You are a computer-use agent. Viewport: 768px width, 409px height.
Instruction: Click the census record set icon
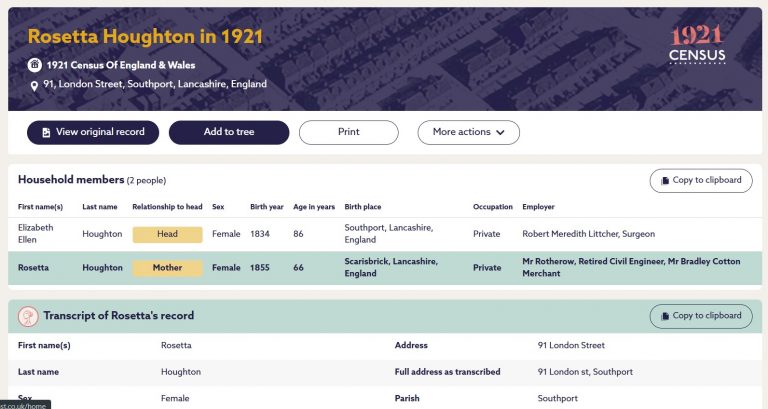35,65
